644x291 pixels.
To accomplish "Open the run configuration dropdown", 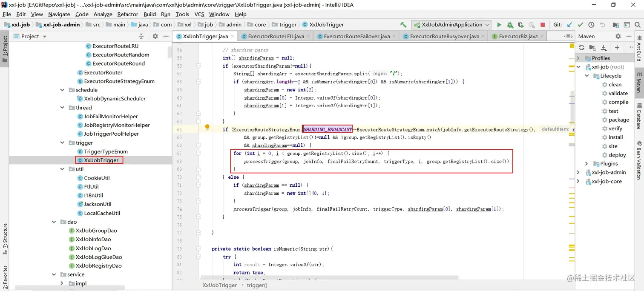I will (451, 25).
